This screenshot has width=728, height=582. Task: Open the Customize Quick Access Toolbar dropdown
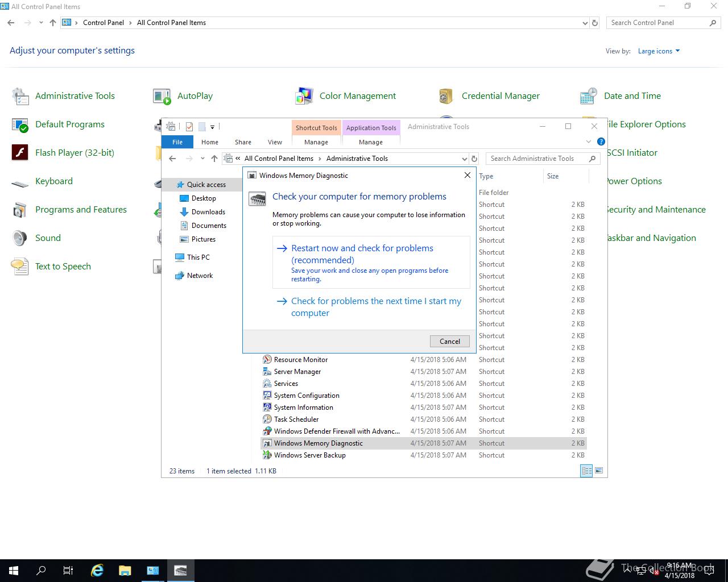tap(212, 127)
